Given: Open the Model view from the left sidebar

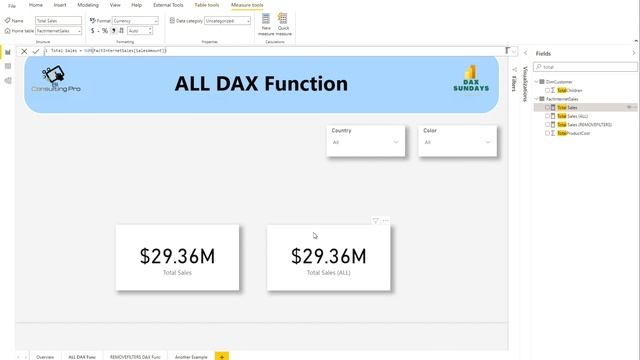Looking at the screenshot, I should tap(8, 80).
